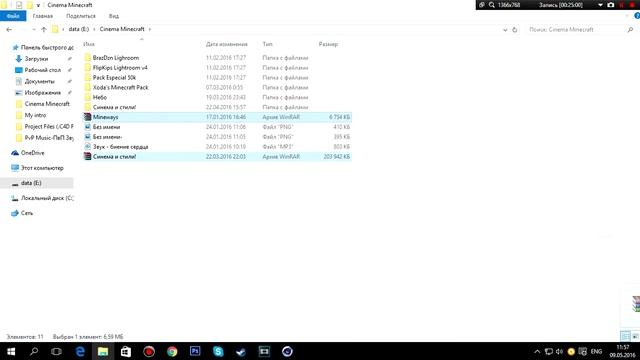Open Панель быстрого доступа in sidebar
Screen dimensions: 640x360
[x=42, y=47]
